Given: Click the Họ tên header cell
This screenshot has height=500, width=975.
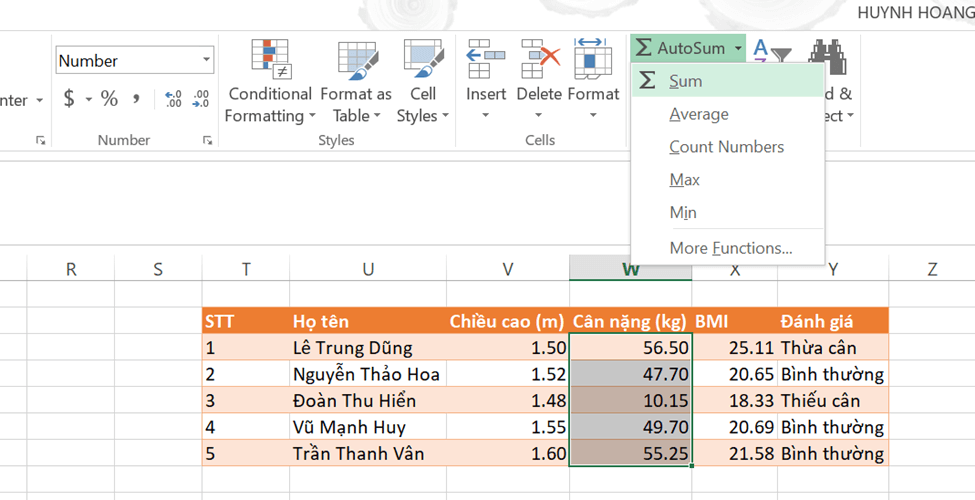Looking at the screenshot, I should point(368,321).
